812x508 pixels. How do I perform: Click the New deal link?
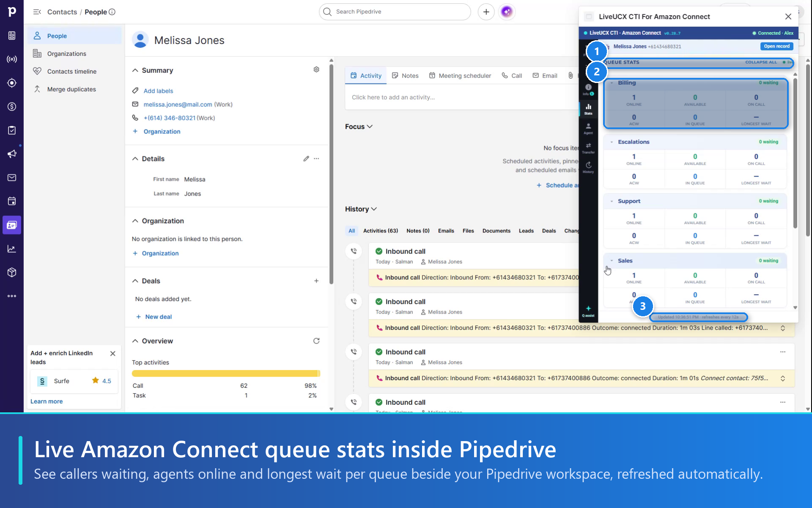coord(154,317)
